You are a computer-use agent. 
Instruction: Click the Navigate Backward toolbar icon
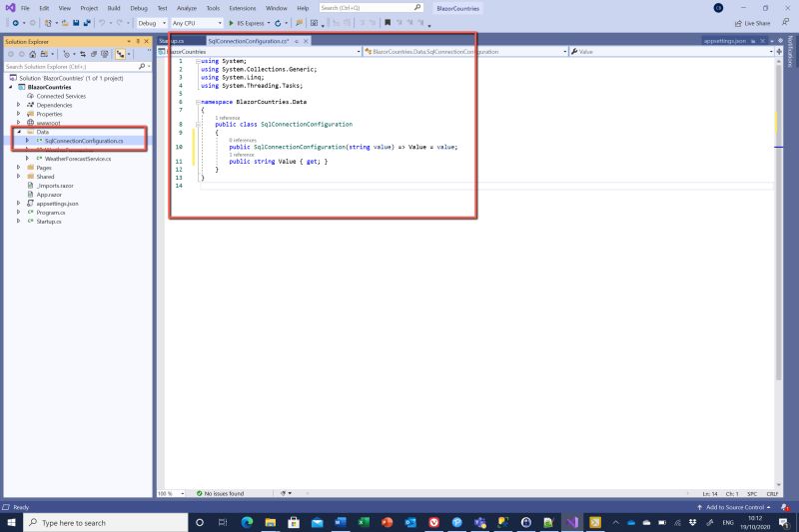(x=15, y=23)
